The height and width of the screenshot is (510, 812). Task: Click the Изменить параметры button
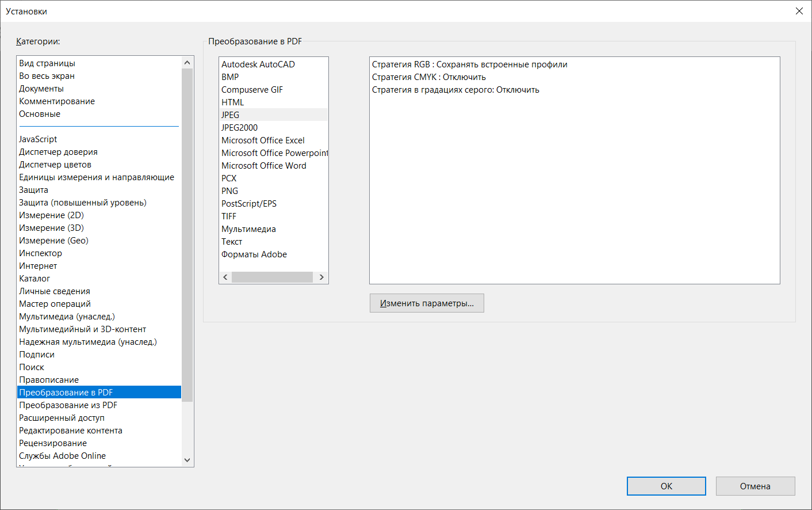(427, 303)
